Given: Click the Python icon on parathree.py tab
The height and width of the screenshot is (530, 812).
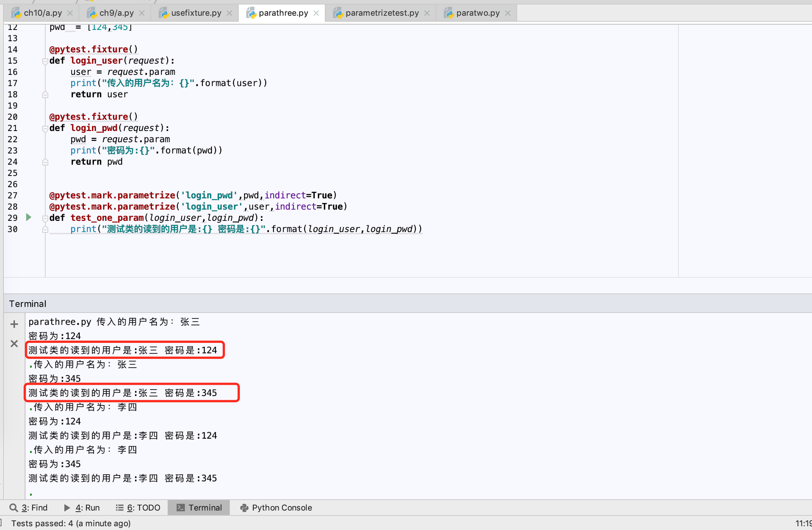Looking at the screenshot, I should tap(250, 13).
